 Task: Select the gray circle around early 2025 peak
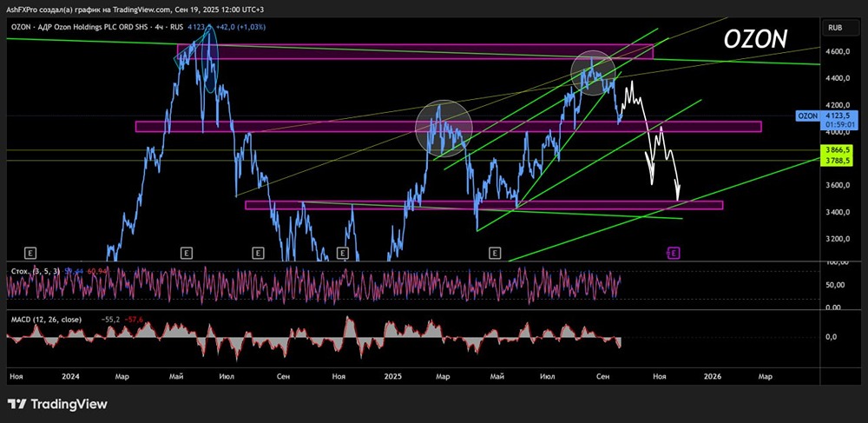[x=444, y=128]
